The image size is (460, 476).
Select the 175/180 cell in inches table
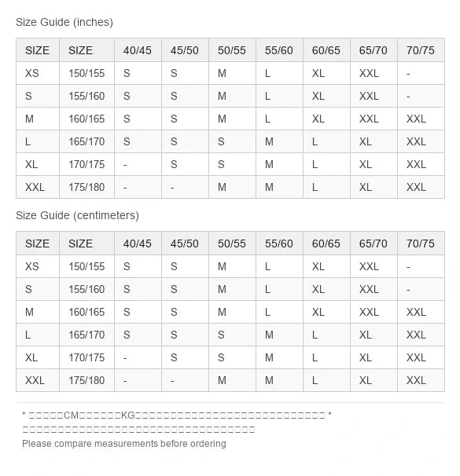click(87, 187)
